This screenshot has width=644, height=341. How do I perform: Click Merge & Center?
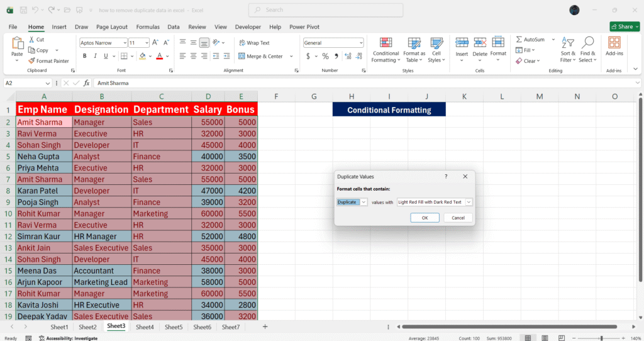coord(261,56)
